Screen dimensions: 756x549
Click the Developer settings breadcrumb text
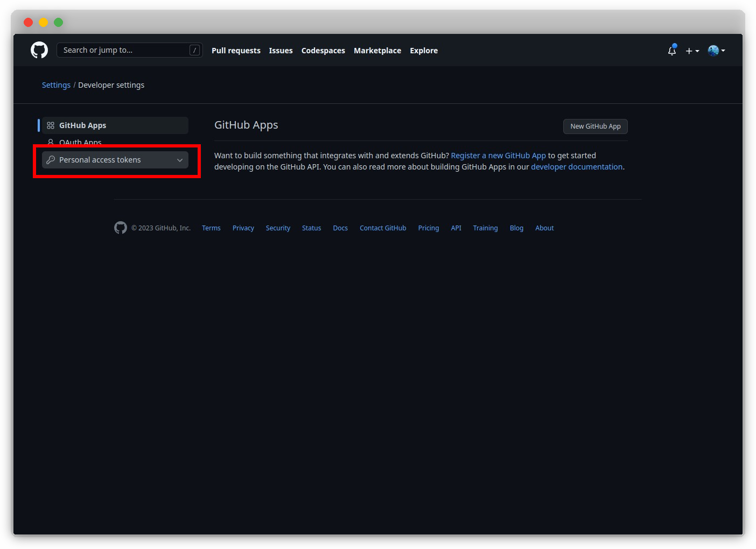point(111,85)
